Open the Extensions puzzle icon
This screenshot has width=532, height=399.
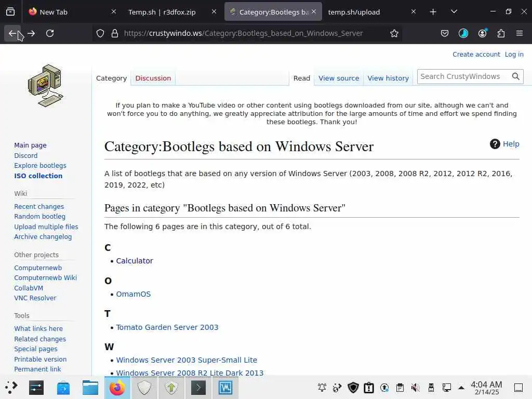[x=501, y=33]
